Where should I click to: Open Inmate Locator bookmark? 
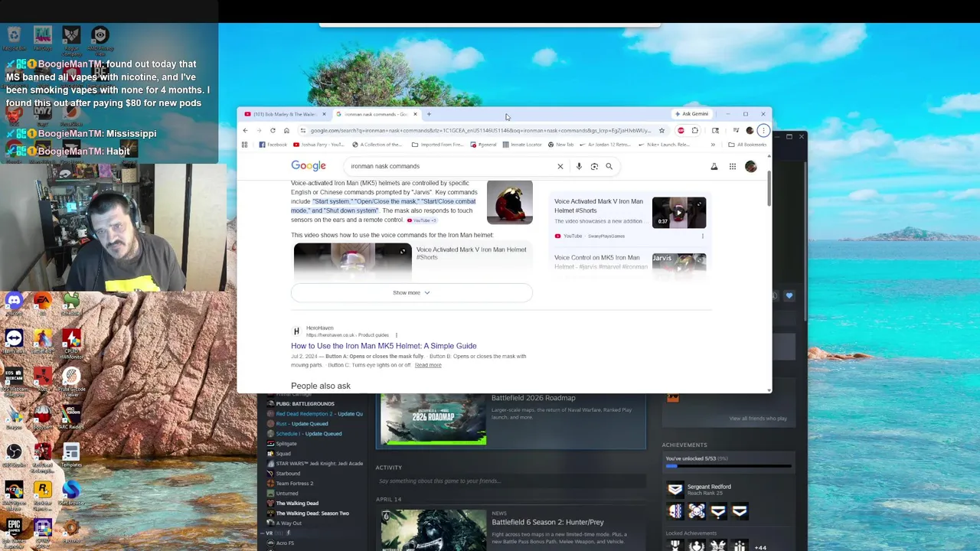point(522,145)
